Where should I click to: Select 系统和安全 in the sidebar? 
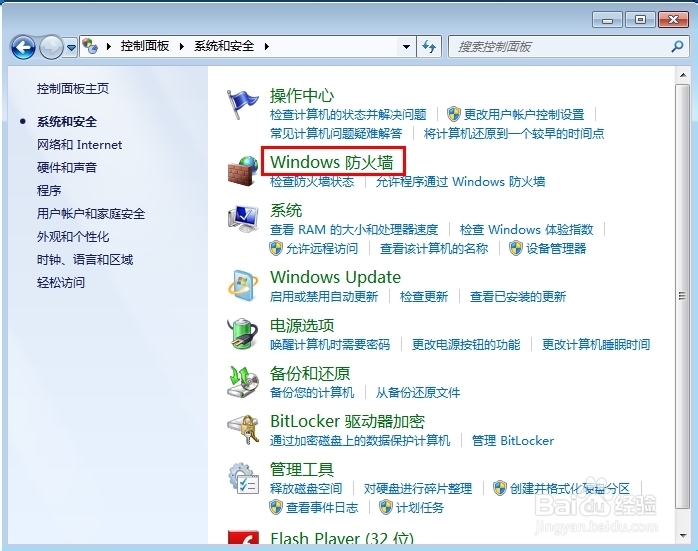[x=67, y=122]
